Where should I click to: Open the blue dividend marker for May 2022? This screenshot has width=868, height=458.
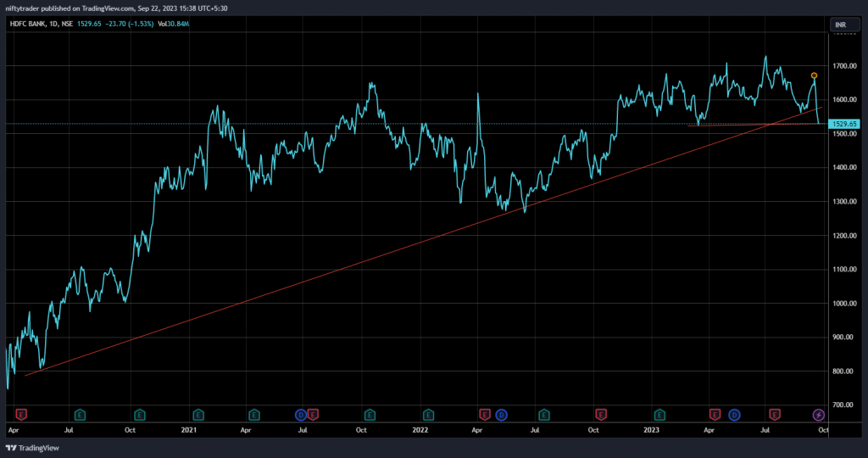tap(501, 414)
